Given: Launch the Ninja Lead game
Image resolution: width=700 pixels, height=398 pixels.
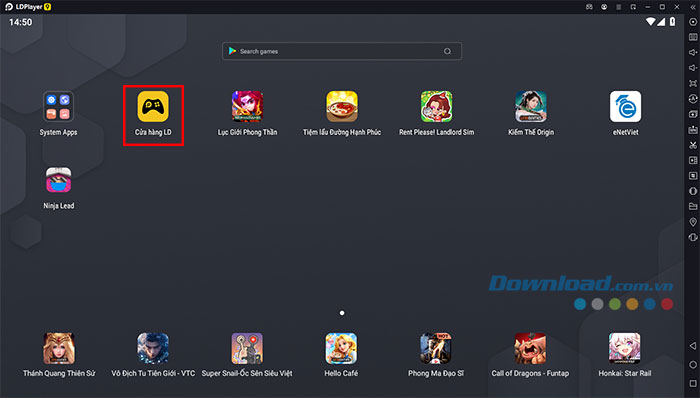Looking at the screenshot, I should click(58, 180).
